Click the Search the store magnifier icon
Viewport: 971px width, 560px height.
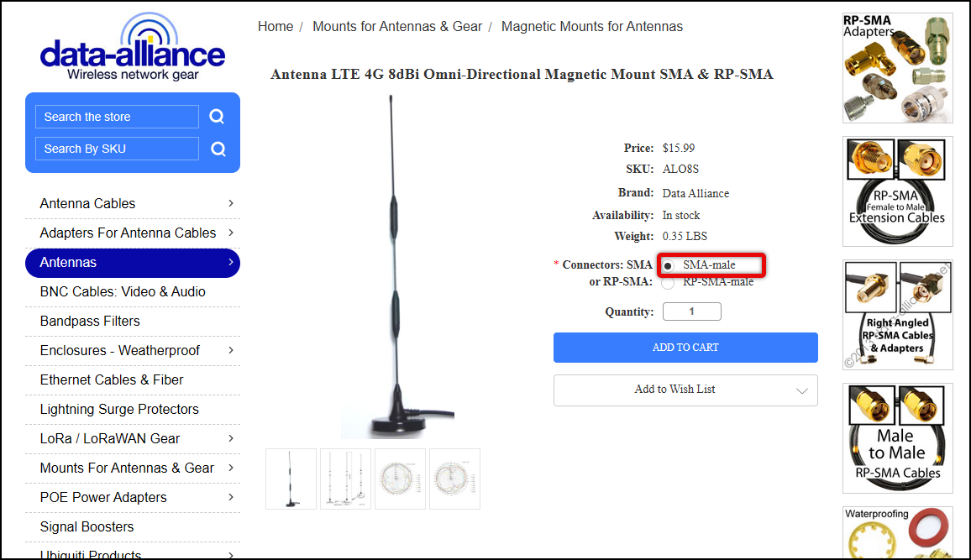tap(217, 117)
